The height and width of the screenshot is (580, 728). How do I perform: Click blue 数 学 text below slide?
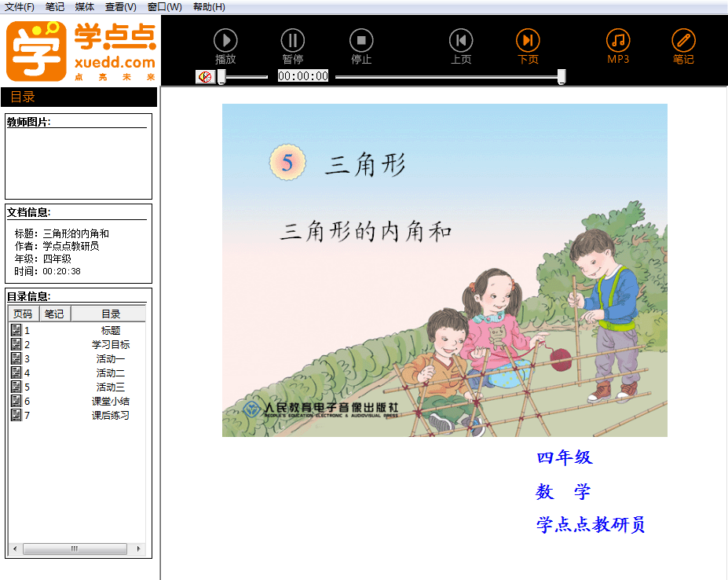[x=563, y=491]
